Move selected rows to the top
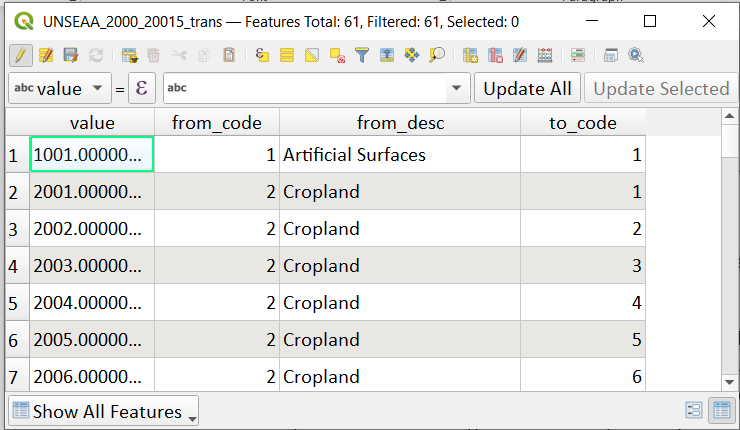740x430 pixels. 387,55
